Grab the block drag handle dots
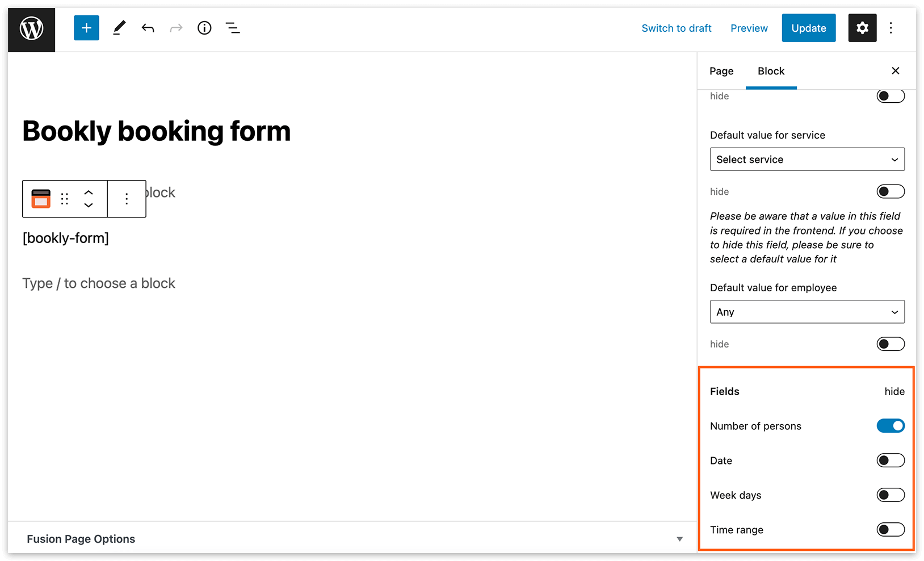The height and width of the screenshot is (561, 924). tap(65, 199)
